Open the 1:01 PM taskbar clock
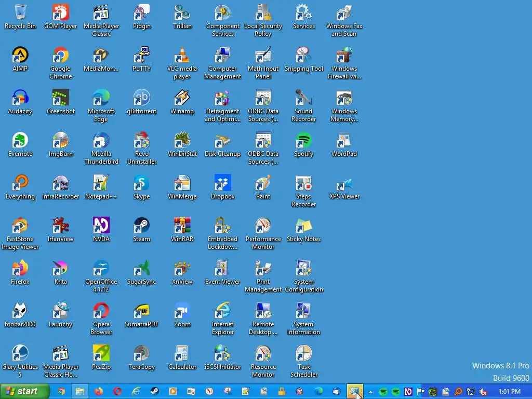This screenshot has width=532, height=399. point(510,392)
